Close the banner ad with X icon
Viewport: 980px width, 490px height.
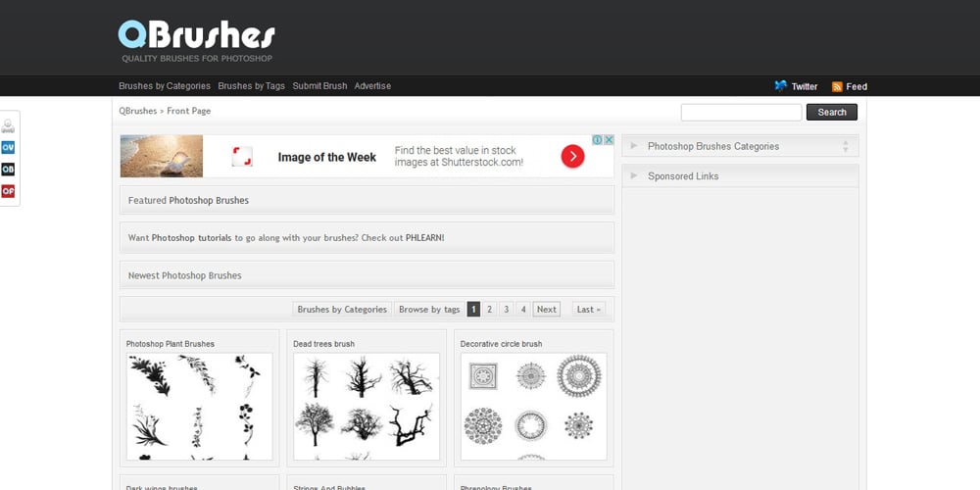[609, 140]
